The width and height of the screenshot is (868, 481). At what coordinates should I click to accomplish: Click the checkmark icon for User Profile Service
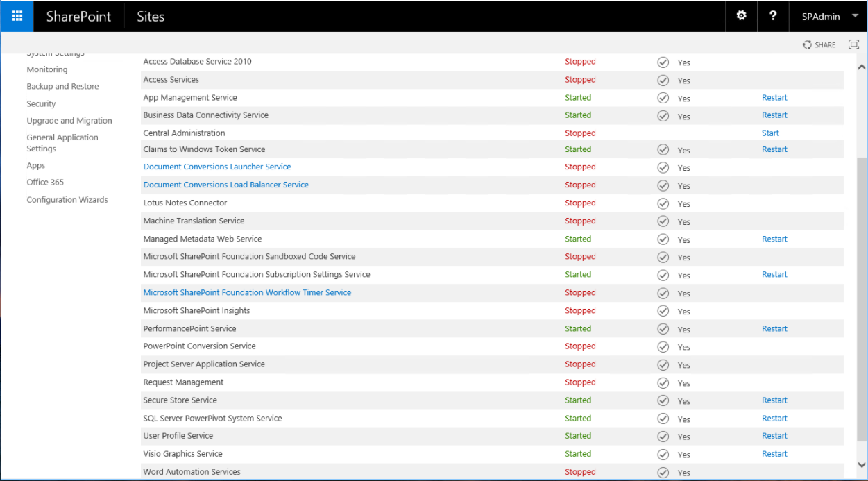click(663, 436)
